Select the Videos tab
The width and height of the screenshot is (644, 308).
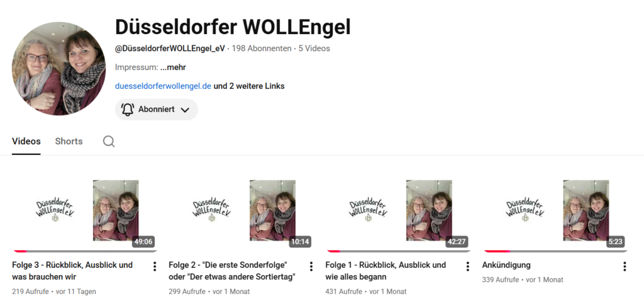click(x=26, y=142)
